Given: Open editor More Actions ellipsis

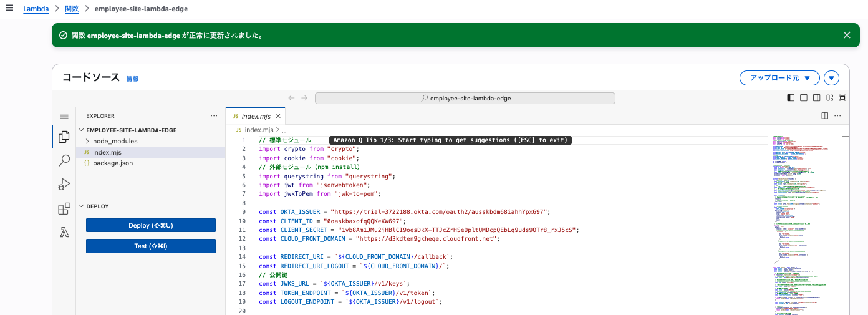Looking at the screenshot, I should tap(837, 115).
